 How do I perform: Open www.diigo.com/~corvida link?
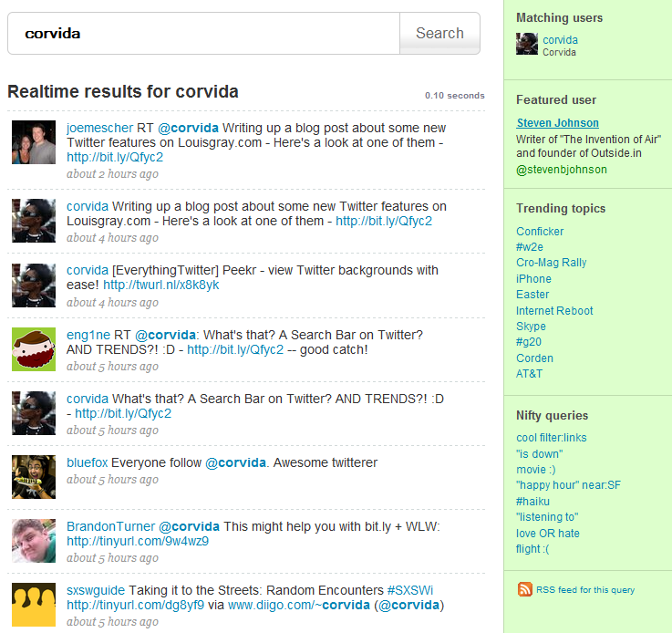click(x=299, y=605)
